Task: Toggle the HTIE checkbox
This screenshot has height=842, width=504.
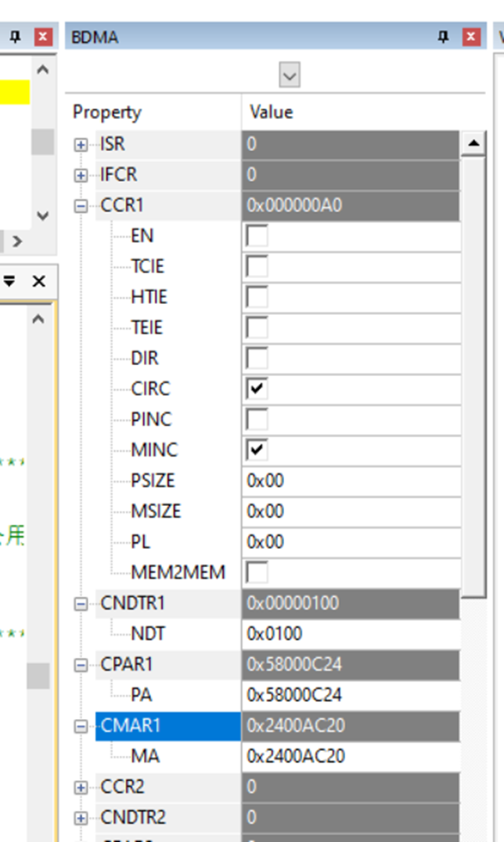Action: [257, 297]
